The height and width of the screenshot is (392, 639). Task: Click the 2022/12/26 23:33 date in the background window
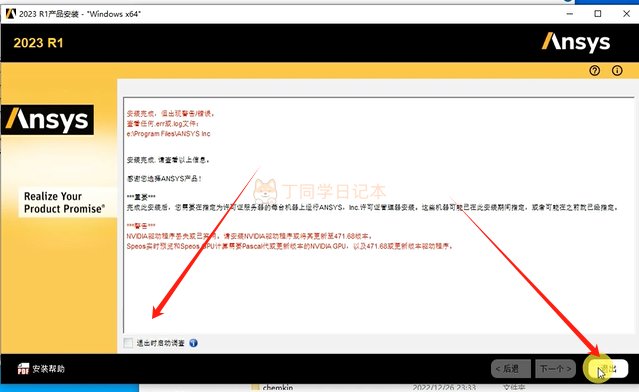(444, 388)
